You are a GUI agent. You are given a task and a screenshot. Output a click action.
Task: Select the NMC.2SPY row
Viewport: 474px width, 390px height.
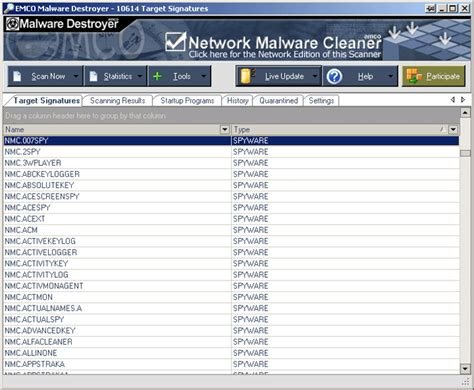pos(231,152)
